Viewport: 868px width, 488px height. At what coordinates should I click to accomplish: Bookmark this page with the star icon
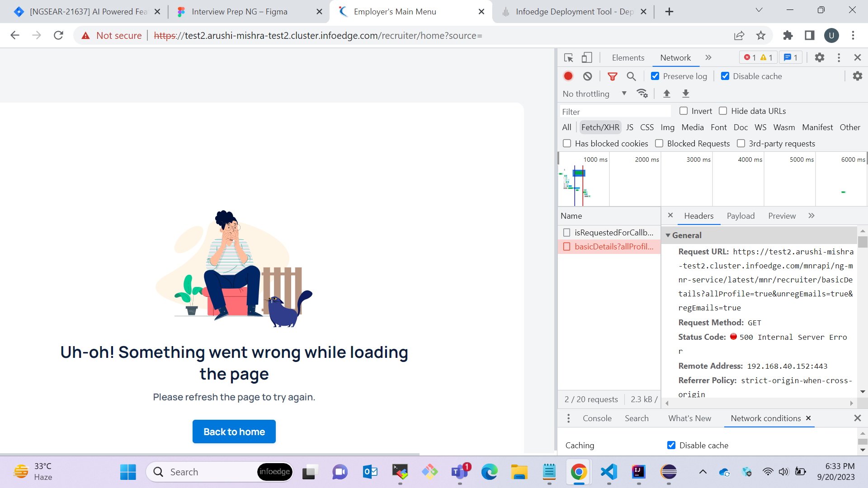pyautogui.click(x=761, y=36)
